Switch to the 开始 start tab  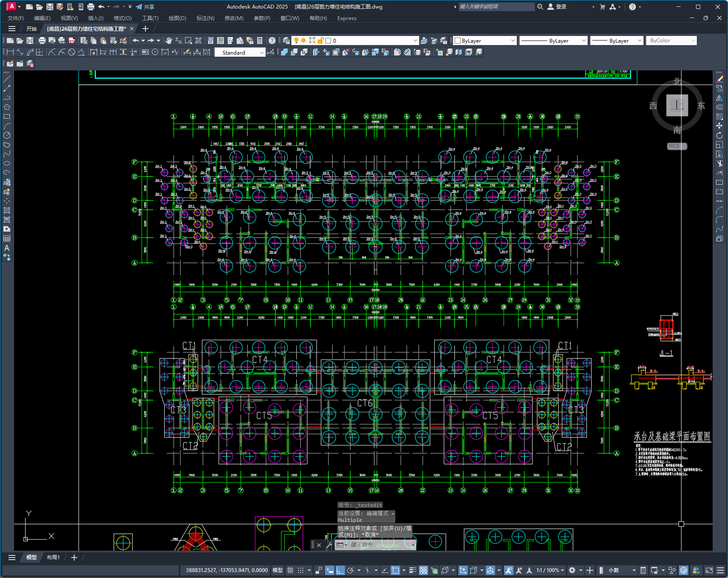32,29
